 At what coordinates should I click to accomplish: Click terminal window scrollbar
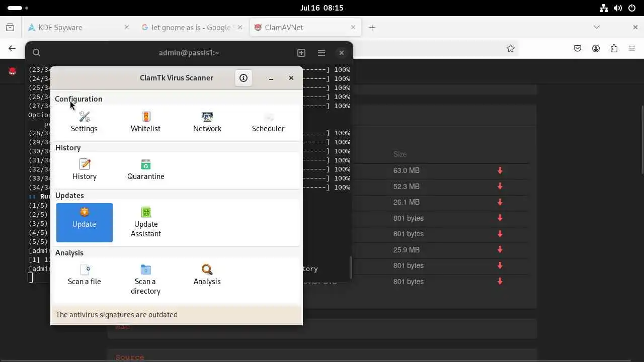tap(351, 266)
